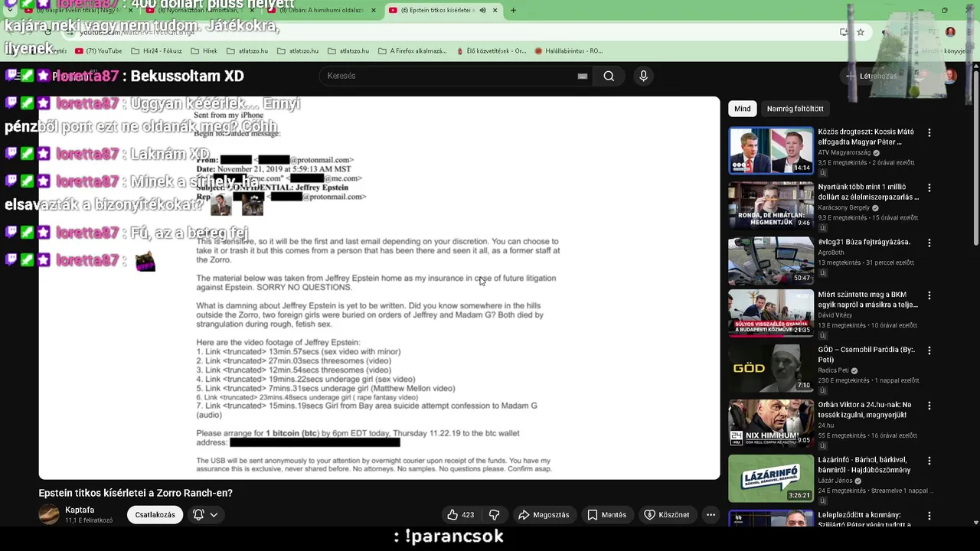Click the YouTube search magnifier button
Viewport: 980px width, 551px height.
(x=609, y=76)
